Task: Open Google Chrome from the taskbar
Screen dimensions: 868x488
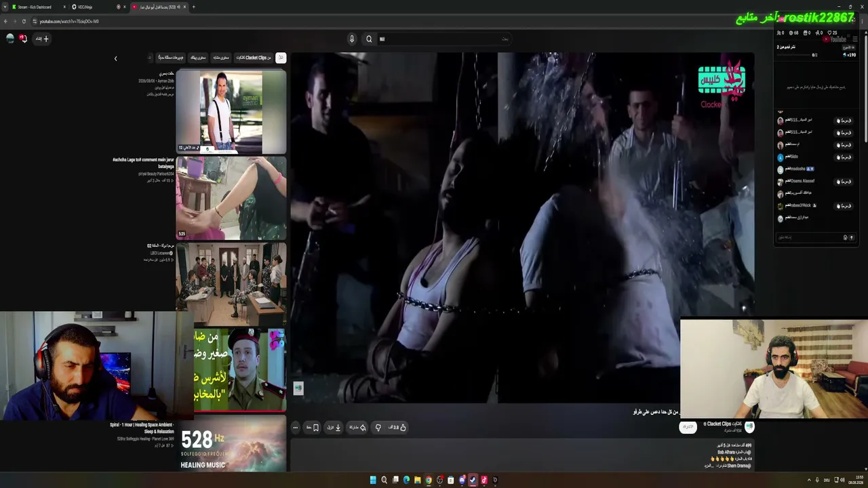Action: click(x=429, y=480)
